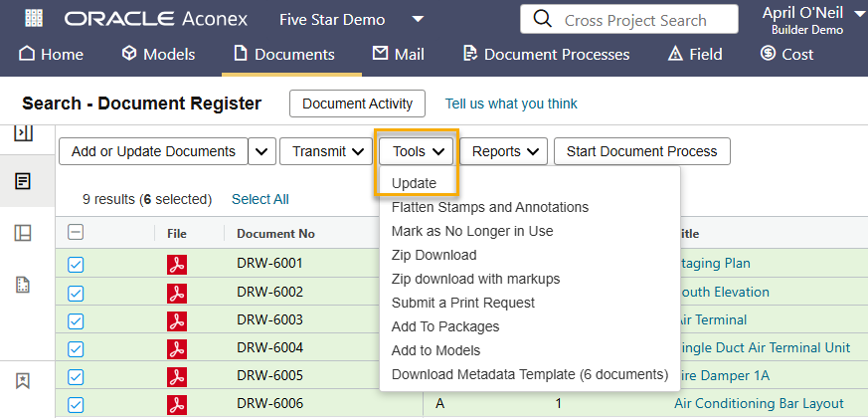The height and width of the screenshot is (418, 868).
Task: Open the Single Duct Air Terminal Unit link
Action: coord(765,347)
